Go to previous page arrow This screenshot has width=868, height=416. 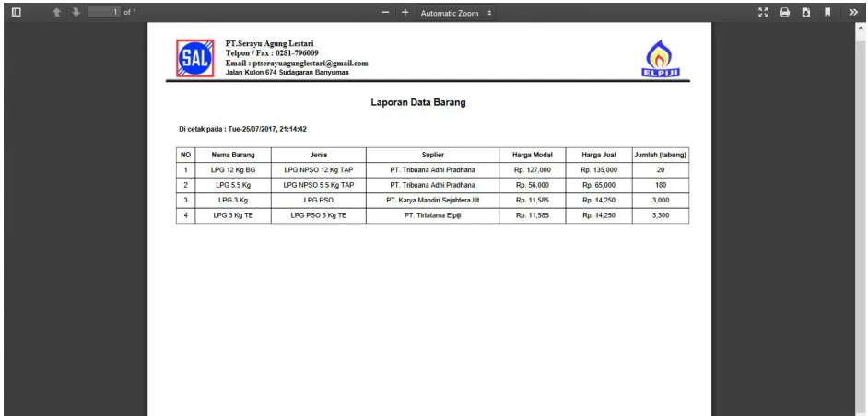[x=56, y=12]
